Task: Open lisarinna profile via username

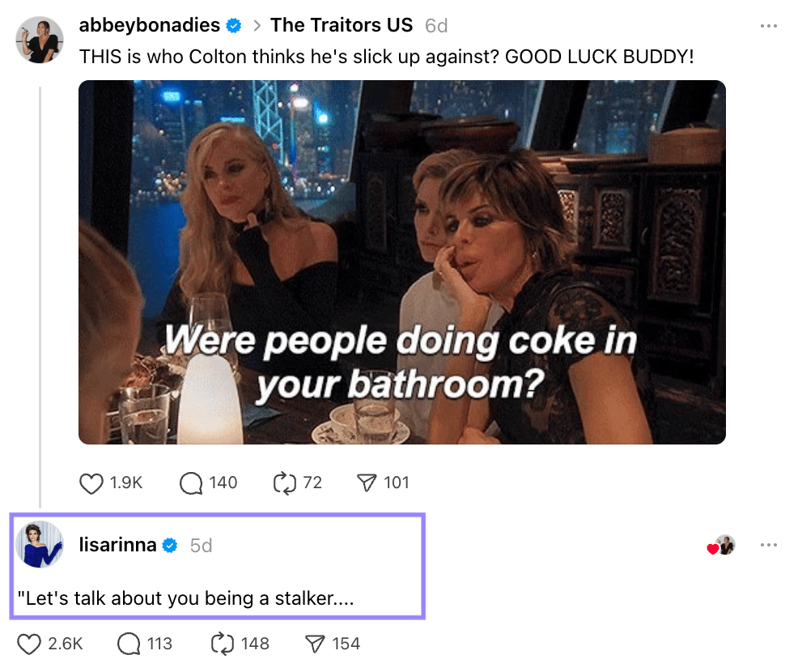Action: pyautogui.click(x=117, y=545)
